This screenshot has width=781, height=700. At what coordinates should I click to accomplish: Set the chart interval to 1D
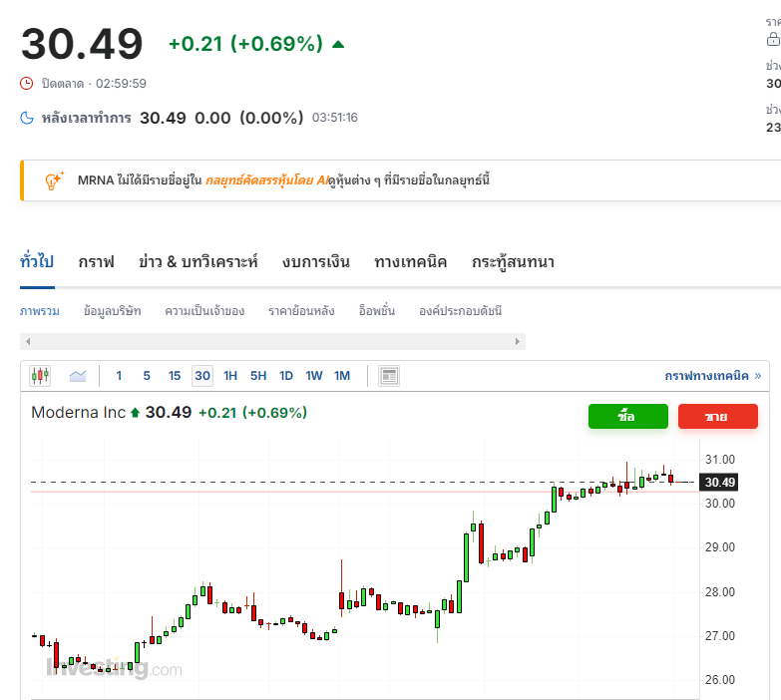pyautogui.click(x=286, y=376)
